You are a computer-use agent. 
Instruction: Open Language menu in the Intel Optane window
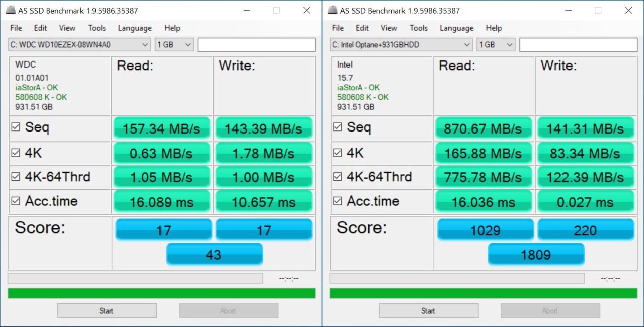(457, 28)
